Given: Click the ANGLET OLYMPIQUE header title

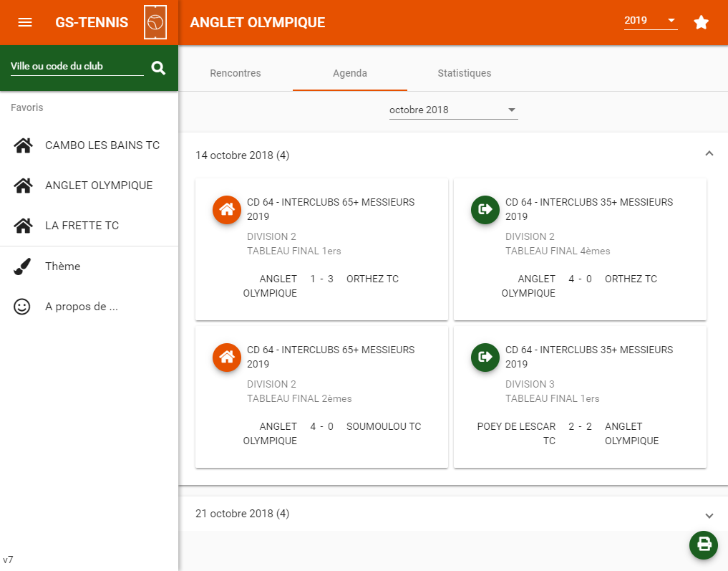Looking at the screenshot, I should (x=258, y=22).
